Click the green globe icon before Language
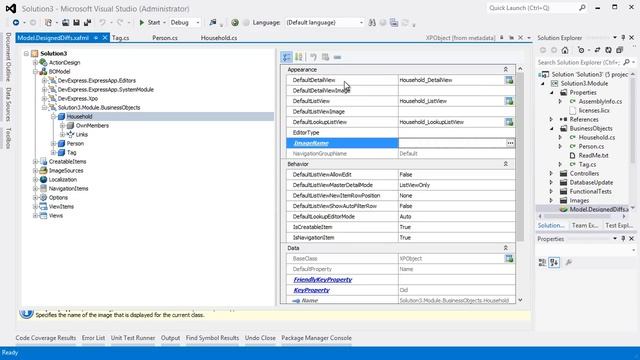640x360 pixels. point(235,22)
